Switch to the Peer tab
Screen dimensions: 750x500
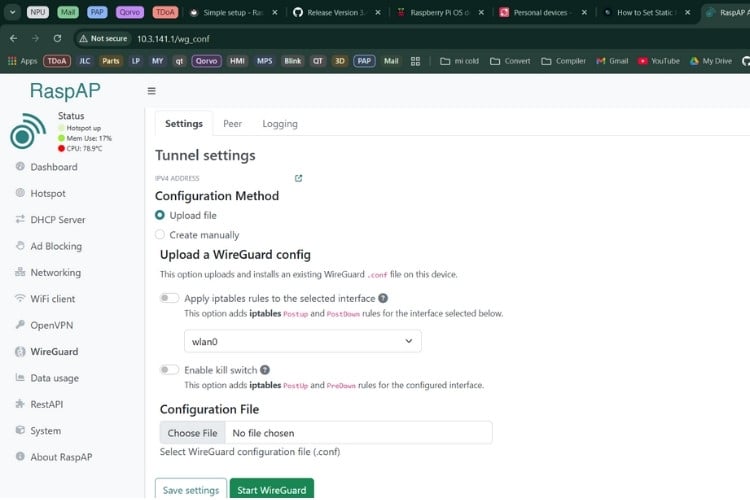pos(232,123)
